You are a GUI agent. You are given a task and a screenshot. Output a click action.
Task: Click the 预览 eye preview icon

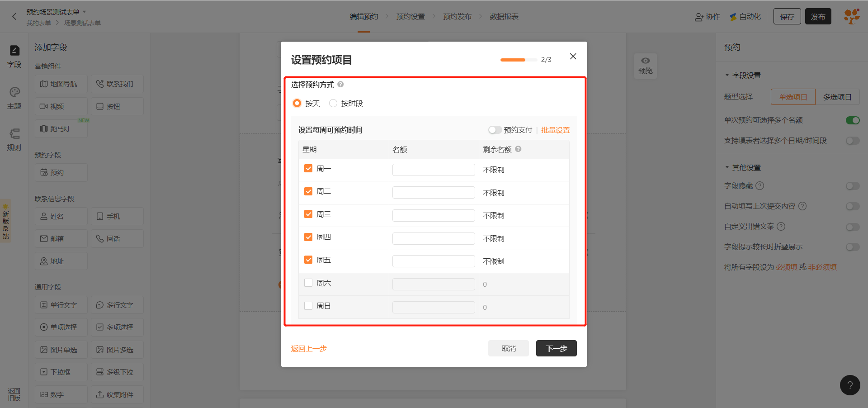point(645,61)
